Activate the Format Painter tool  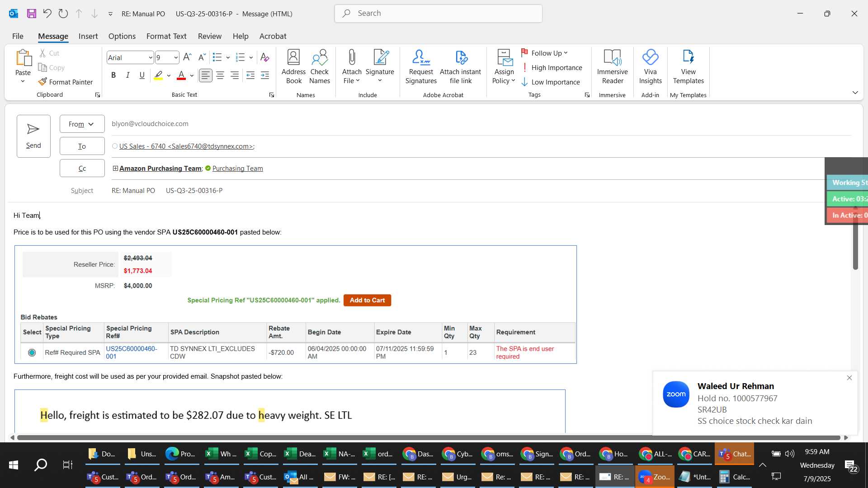(66, 82)
